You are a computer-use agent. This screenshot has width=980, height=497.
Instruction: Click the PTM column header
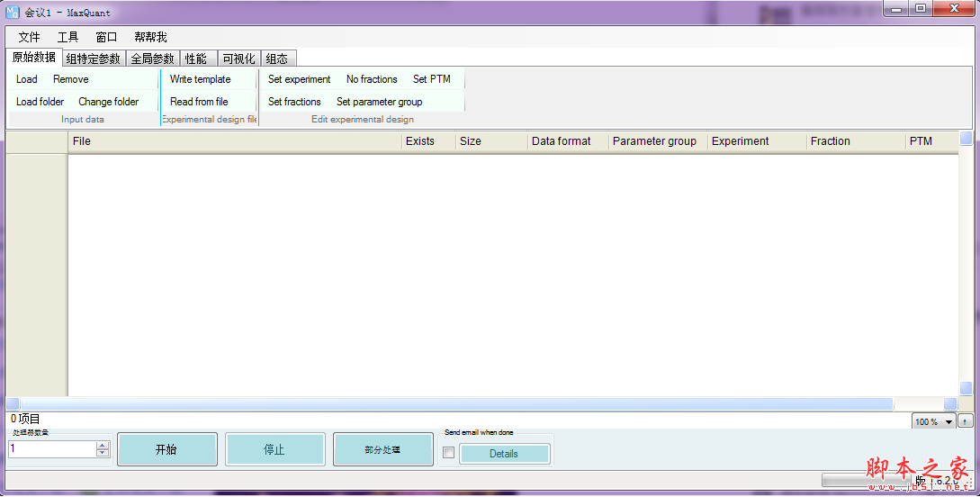(x=932, y=141)
